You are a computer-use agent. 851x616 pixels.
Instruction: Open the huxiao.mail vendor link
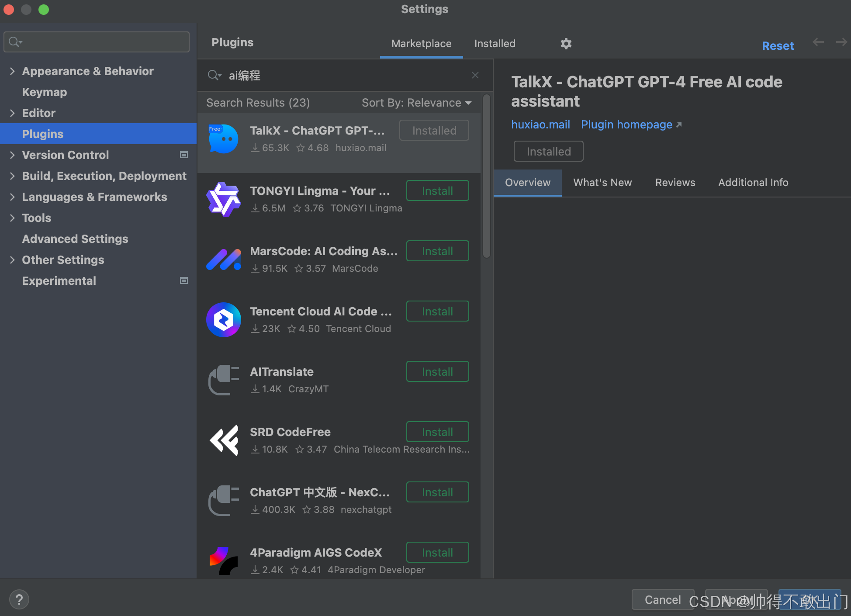tap(540, 125)
